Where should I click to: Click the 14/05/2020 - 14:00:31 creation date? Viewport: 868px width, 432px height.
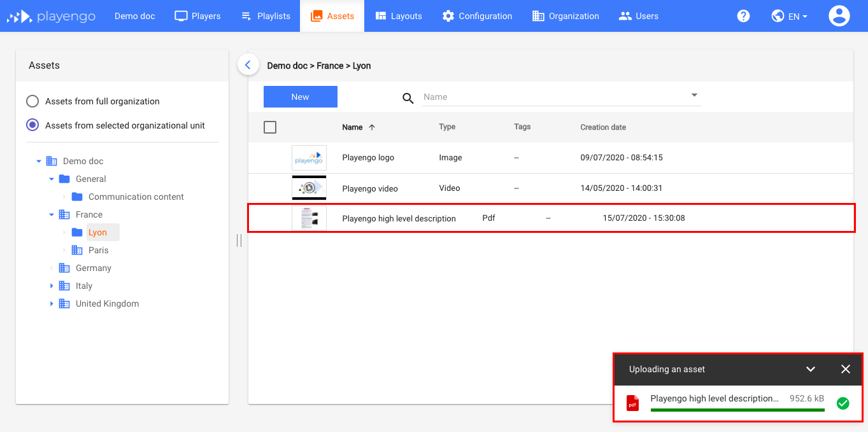(x=622, y=188)
